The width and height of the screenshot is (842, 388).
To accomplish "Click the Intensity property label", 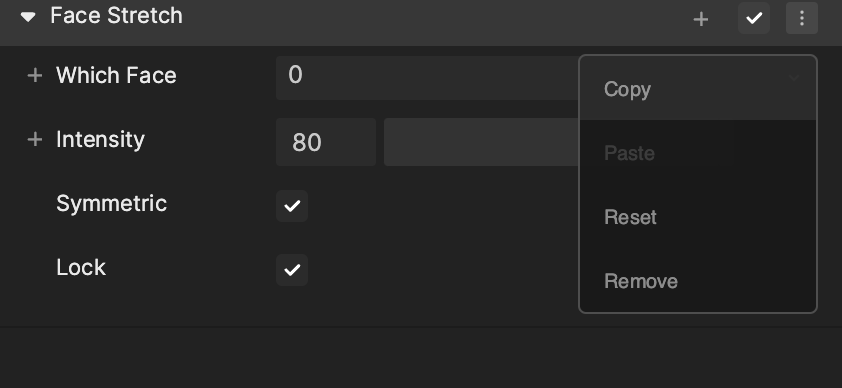I will coord(100,140).
